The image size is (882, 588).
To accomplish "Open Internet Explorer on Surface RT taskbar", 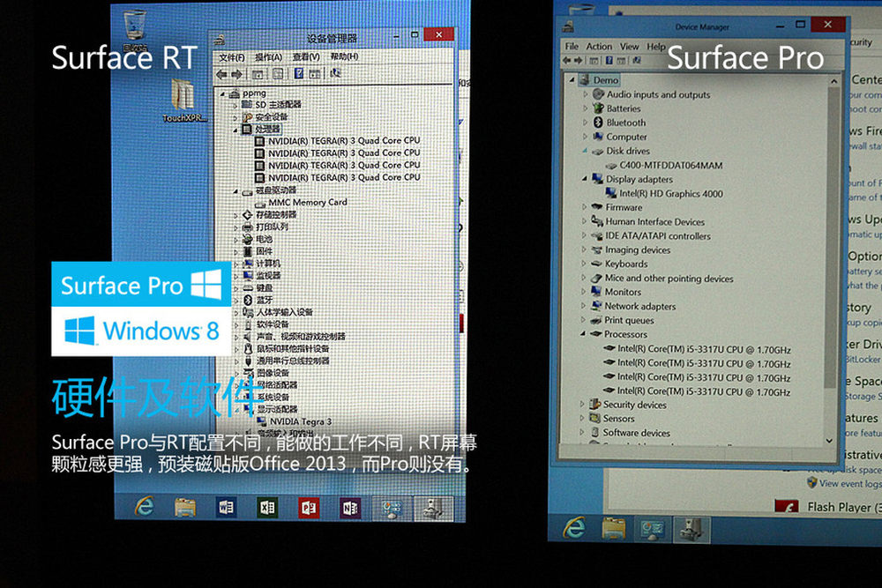I will [x=144, y=507].
